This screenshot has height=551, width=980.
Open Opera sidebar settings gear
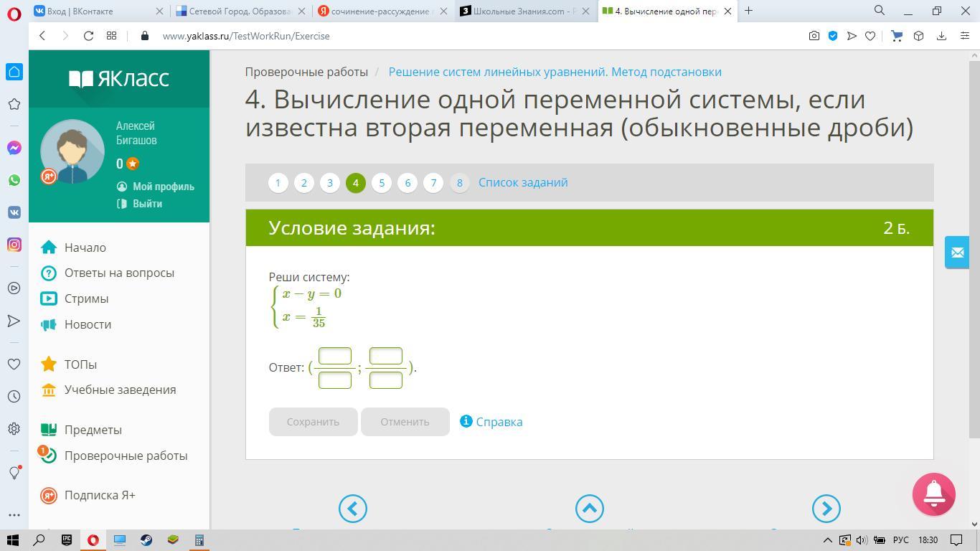coord(14,428)
